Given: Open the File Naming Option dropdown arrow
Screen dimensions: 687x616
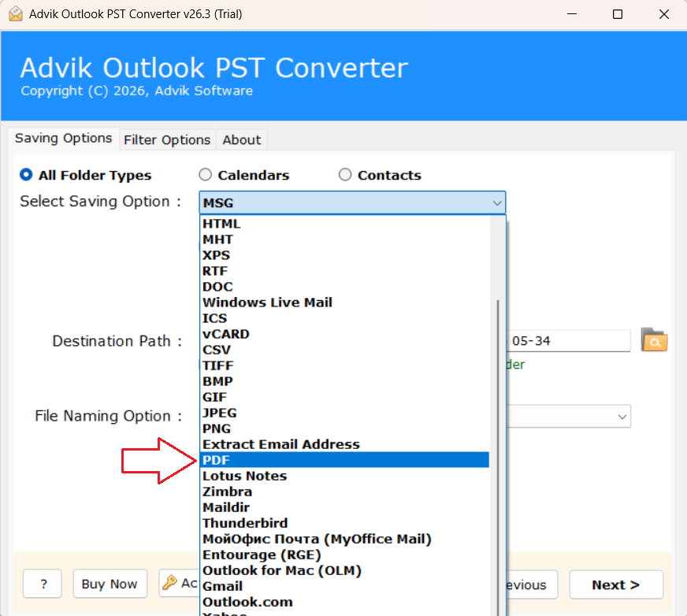Looking at the screenshot, I should [622, 416].
